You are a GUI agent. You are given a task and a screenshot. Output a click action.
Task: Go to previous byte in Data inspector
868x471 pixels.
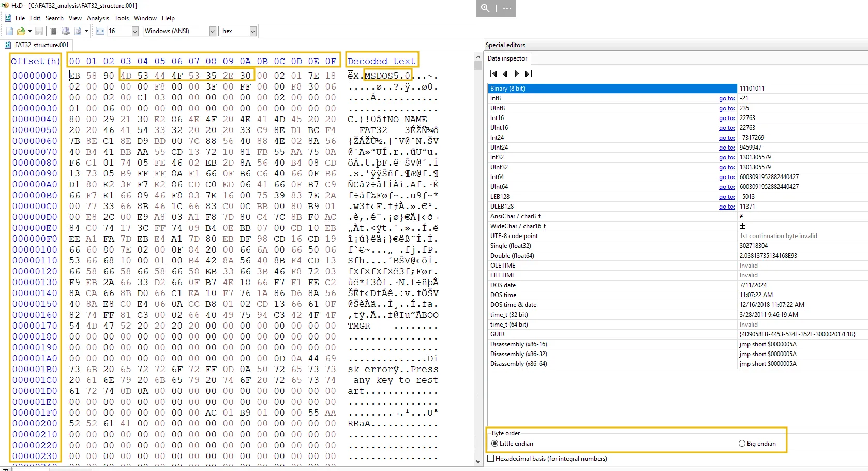pyautogui.click(x=505, y=74)
